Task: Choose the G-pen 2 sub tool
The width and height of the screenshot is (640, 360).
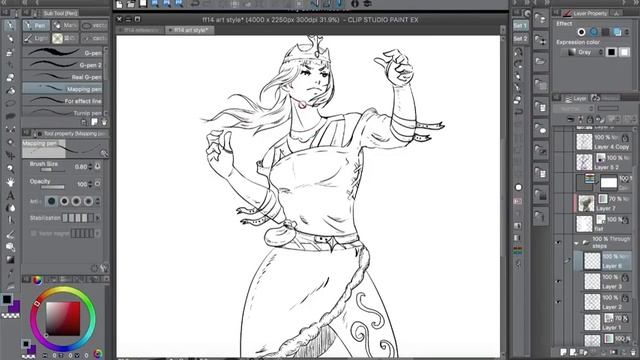Action: click(62, 64)
